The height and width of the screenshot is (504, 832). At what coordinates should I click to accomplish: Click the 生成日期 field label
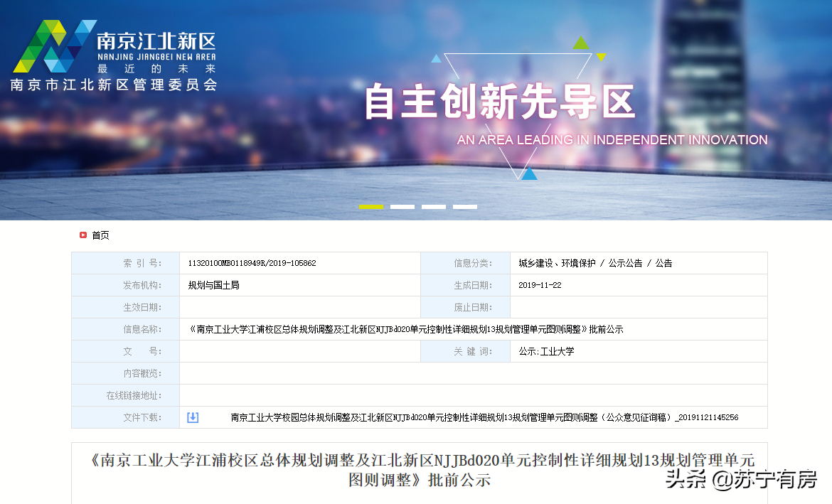pyautogui.click(x=473, y=286)
